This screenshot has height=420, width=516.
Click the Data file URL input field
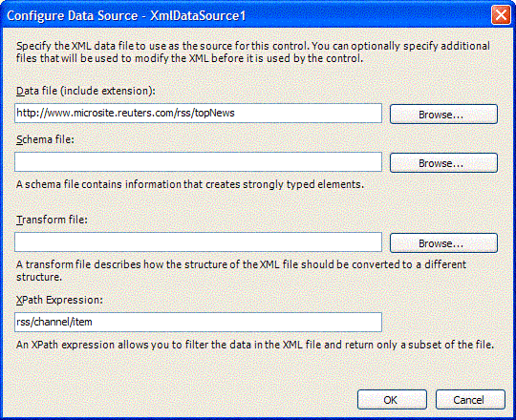pyautogui.click(x=198, y=114)
